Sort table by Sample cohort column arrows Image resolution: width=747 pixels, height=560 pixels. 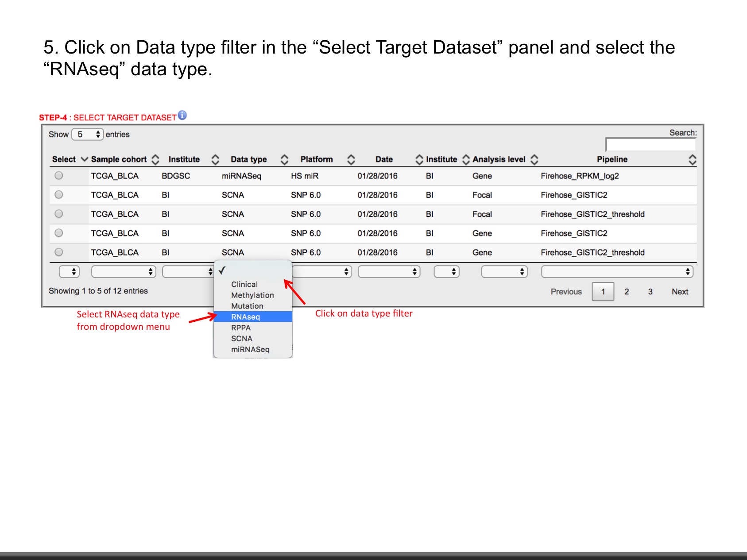155,159
